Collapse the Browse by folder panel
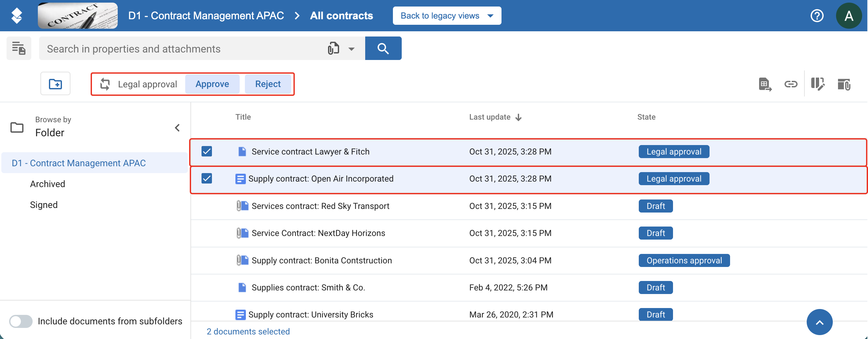The image size is (868, 339). [177, 128]
